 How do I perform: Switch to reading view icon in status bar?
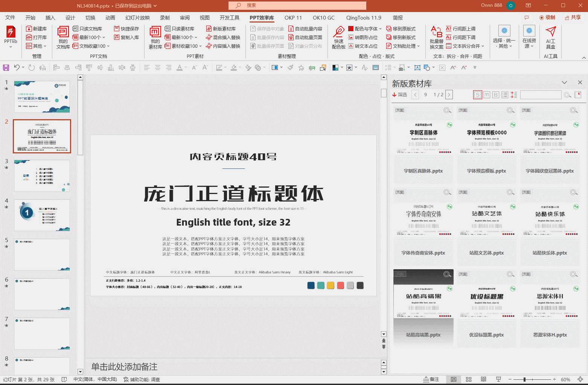tap(484, 379)
